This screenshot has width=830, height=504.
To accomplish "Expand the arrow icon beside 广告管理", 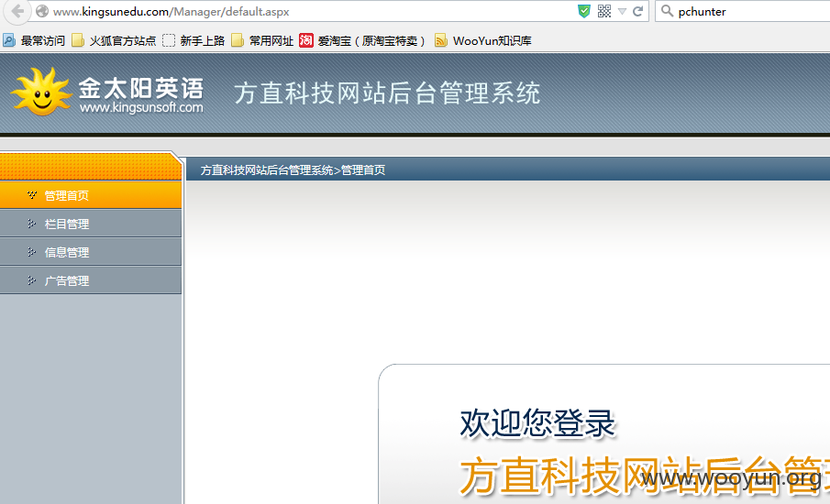I will click(32, 280).
